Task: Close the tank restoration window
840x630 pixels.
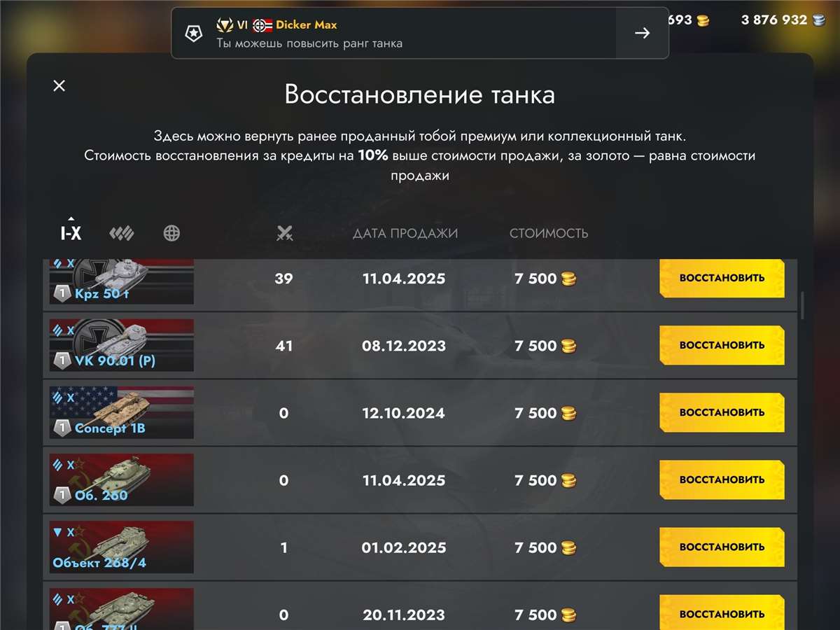Action: [x=59, y=85]
